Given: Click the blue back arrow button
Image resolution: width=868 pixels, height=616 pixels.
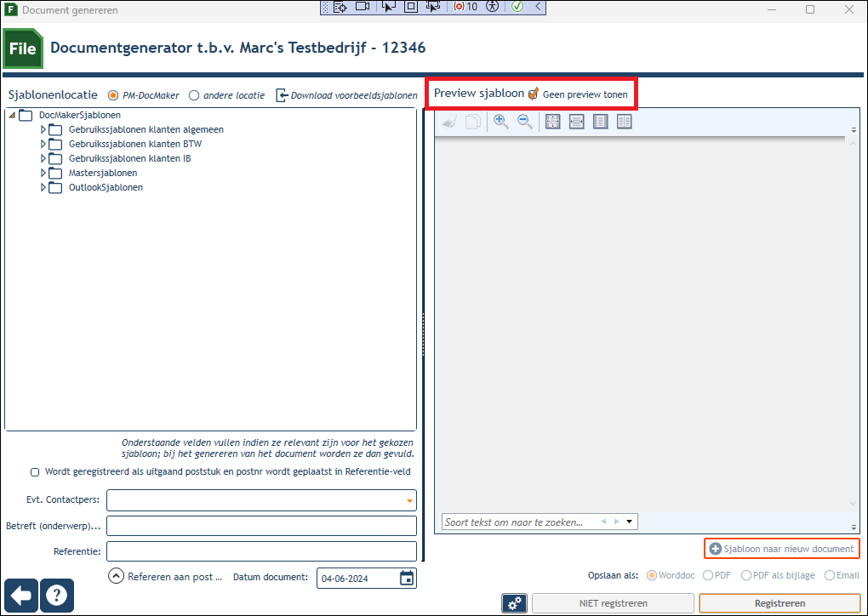Looking at the screenshot, I should [21, 596].
